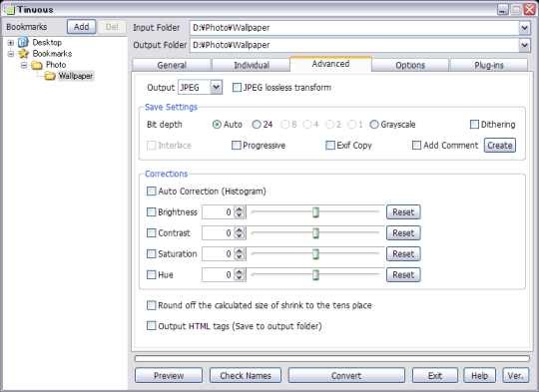Tick the Brightness correction checkbox
This screenshot has height=392, width=539.
point(152,212)
